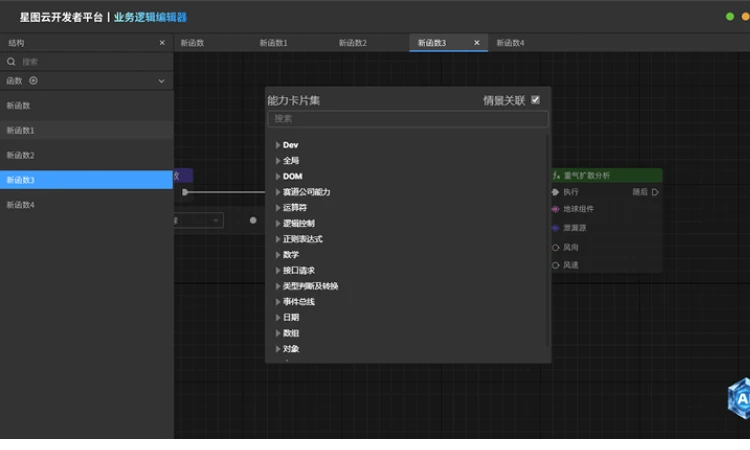
Task: Switch to the 新函数3 tab
Action: [x=432, y=43]
